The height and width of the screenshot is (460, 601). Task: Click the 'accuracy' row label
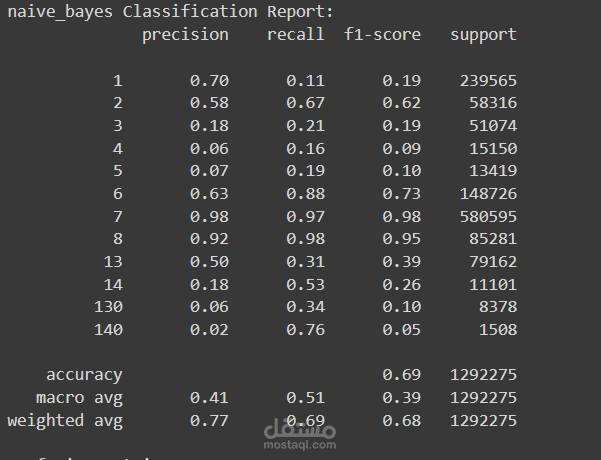coord(84,376)
